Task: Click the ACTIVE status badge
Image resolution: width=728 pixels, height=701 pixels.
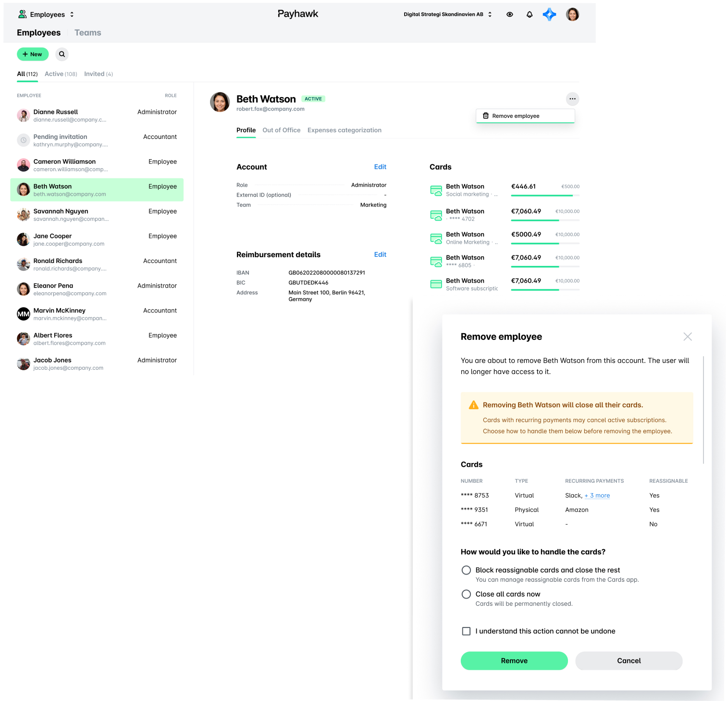Action: pos(313,99)
